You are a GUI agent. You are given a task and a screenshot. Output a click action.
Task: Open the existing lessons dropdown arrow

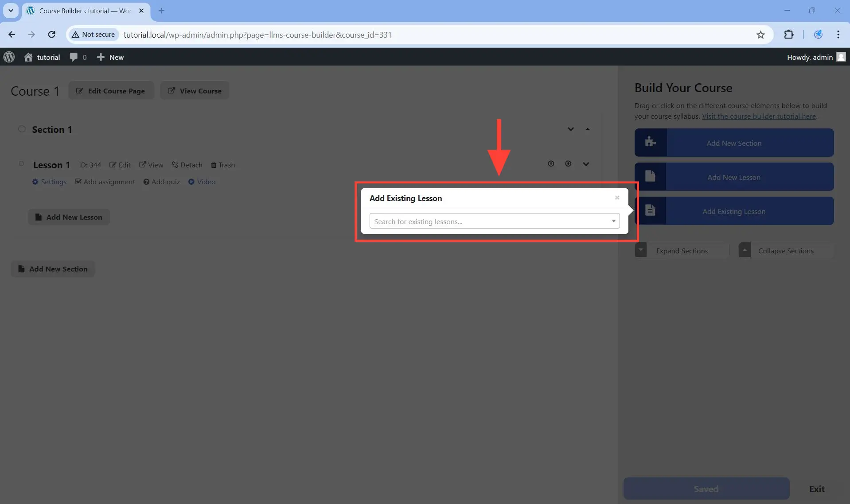(x=614, y=221)
